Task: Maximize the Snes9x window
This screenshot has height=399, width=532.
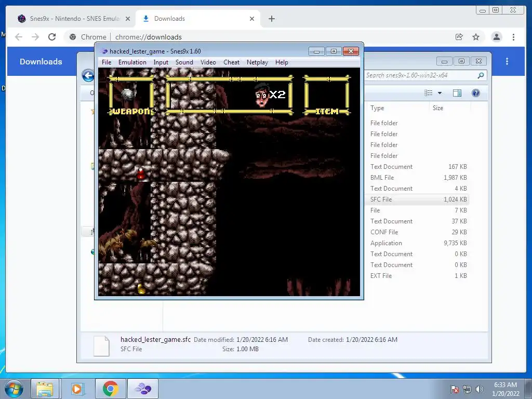Action: (334, 51)
